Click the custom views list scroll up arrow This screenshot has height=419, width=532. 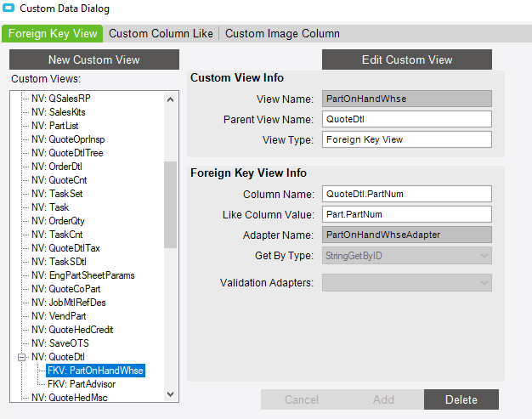pos(170,99)
